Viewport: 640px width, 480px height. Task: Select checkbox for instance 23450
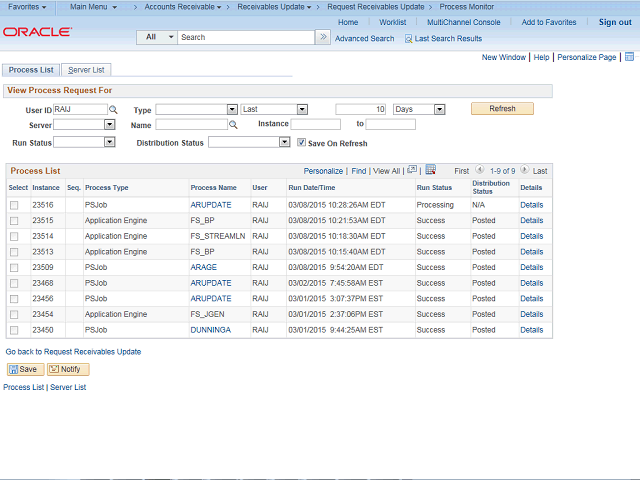click(14, 330)
